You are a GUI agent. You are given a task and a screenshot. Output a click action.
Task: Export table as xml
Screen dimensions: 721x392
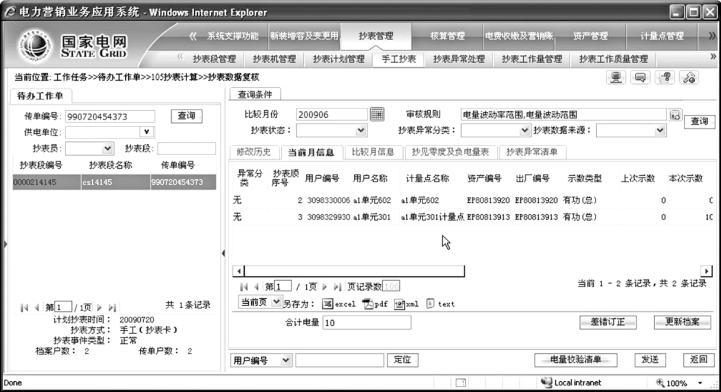[406, 304]
